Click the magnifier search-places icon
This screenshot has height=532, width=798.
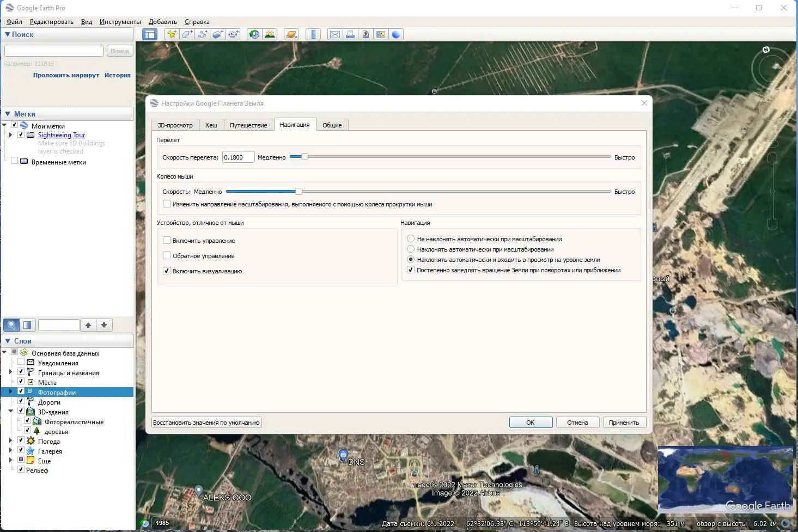[x=11, y=325]
